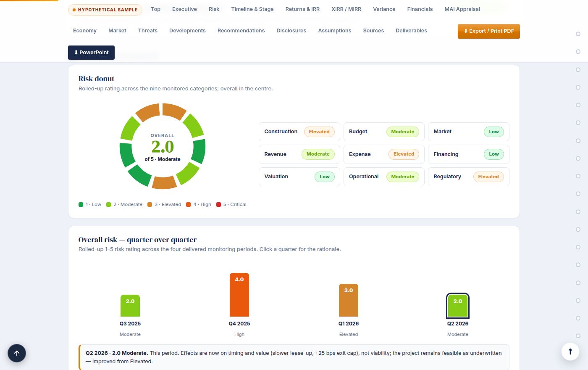Select the highlighted Q2 2026 bar
Image resolution: width=588 pixels, height=370 pixels.
(x=458, y=306)
